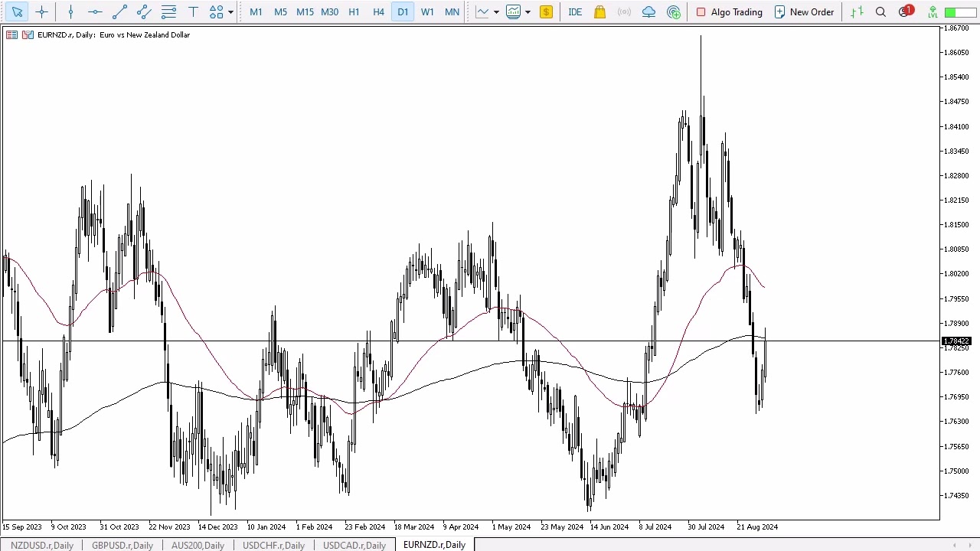Select the Fibonacci retracement tool

point(168,11)
